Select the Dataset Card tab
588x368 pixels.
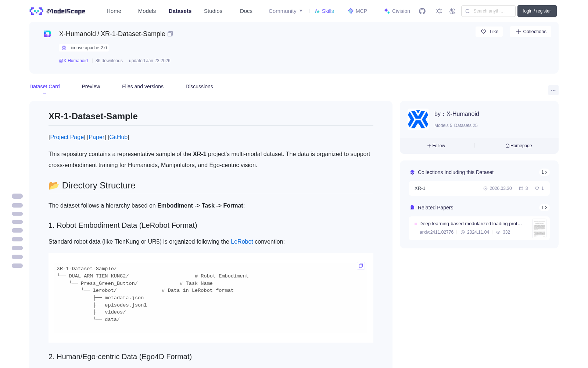tap(44, 86)
